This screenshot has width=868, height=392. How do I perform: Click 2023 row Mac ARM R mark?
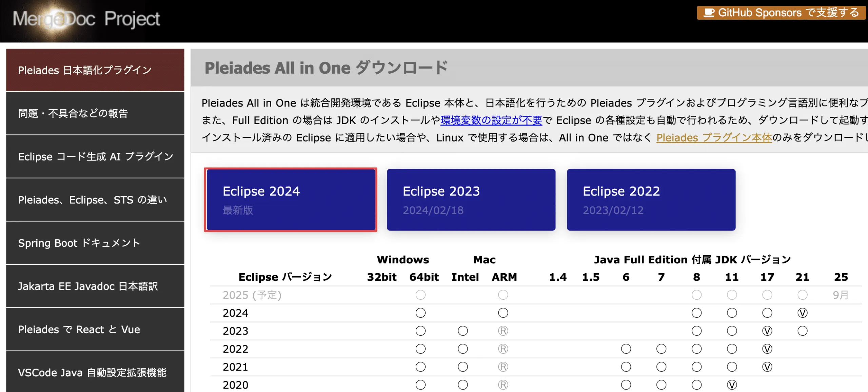[503, 331]
